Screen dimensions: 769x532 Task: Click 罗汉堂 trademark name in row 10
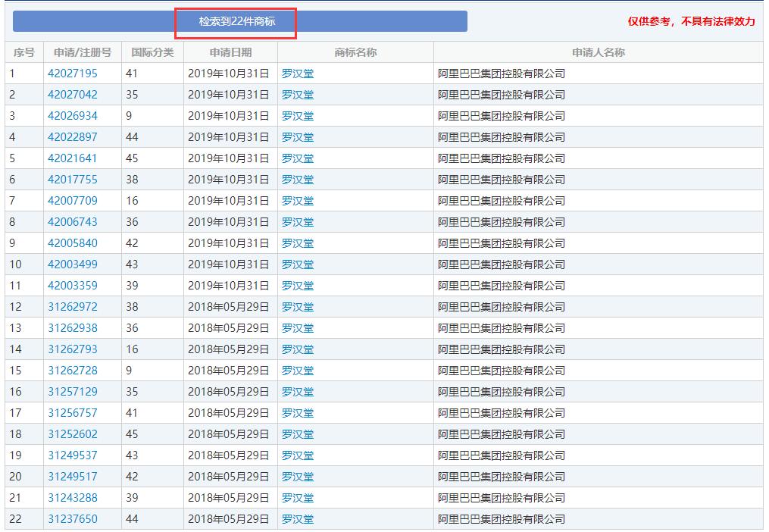click(298, 264)
